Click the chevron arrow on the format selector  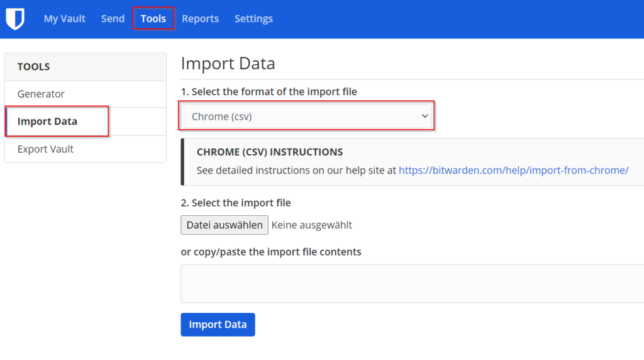pos(425,116)
